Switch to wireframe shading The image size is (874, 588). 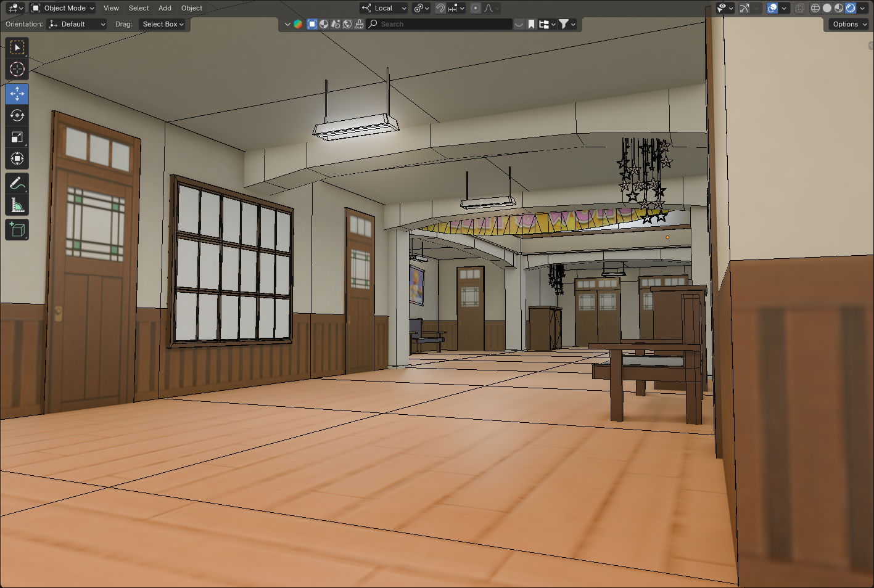click(815, 8)
